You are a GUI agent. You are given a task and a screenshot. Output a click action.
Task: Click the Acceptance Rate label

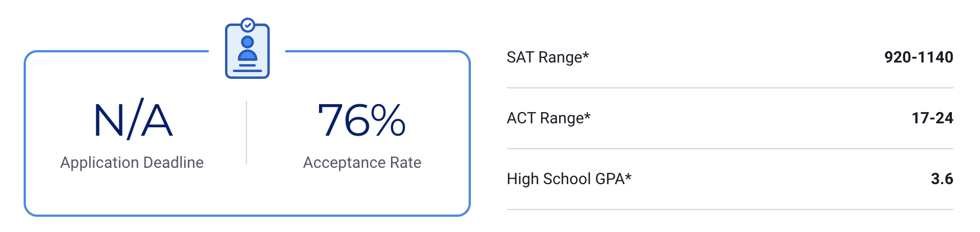[x=362, y=163]
